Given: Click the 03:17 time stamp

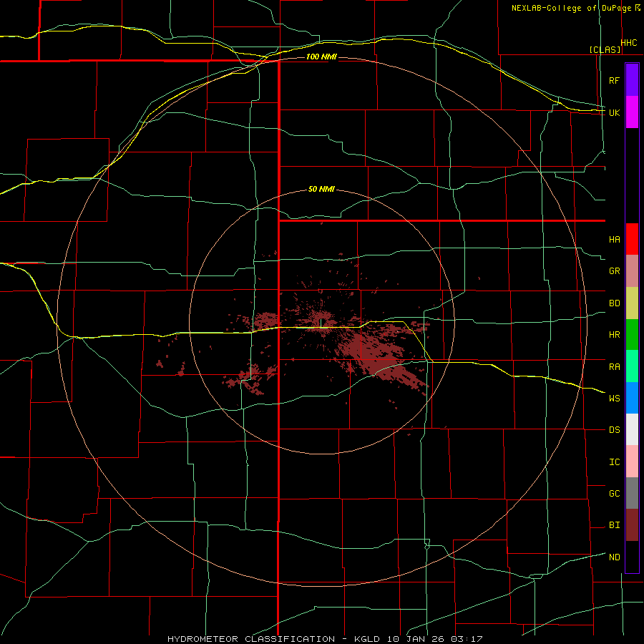Looking at the screenshot, I should click(x=466, y=639).
